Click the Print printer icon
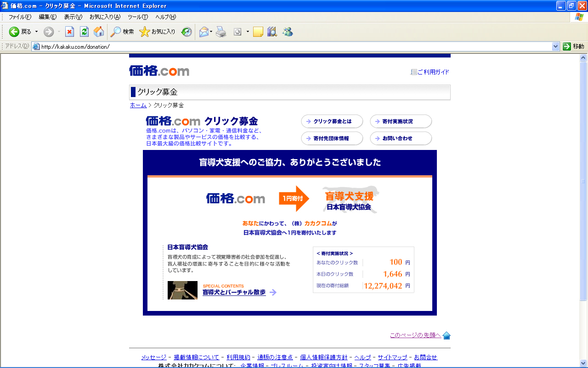588x368 pixels. click(x=221, y=32)
